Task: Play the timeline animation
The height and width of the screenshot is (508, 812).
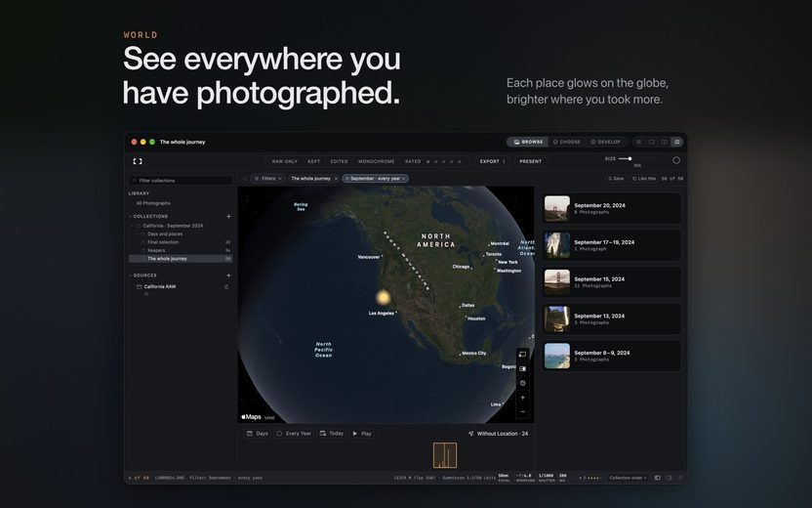Action: (x=362, y=434)
